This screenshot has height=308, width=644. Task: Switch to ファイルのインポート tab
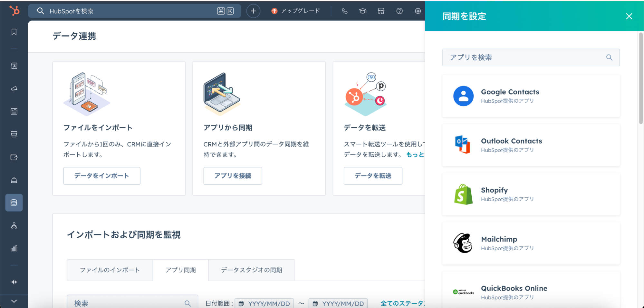110,270
